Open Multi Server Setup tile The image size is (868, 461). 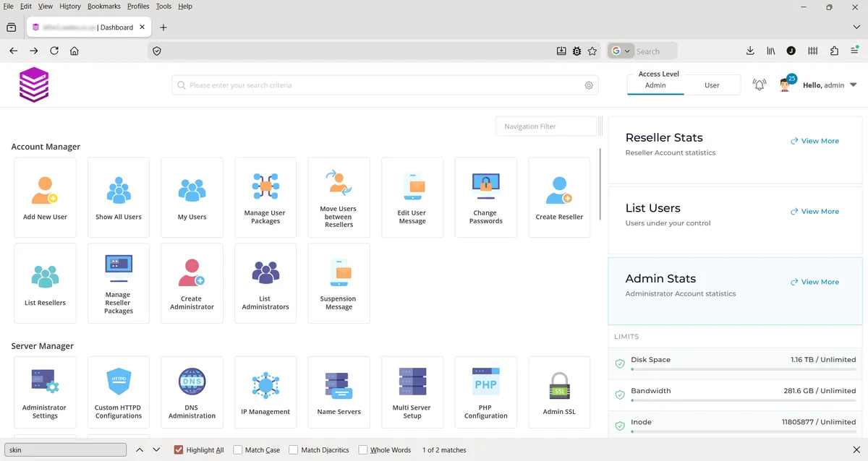click(x=412, y=392)
